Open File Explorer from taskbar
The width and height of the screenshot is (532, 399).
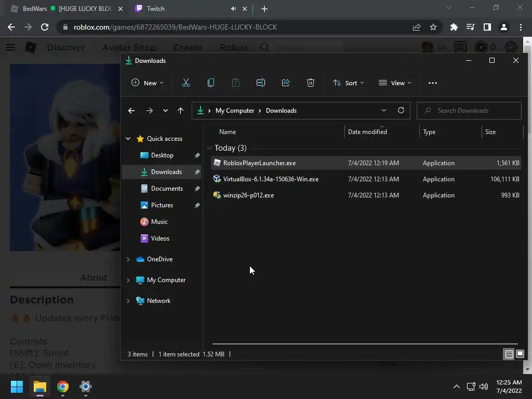[x=39, y=387]
